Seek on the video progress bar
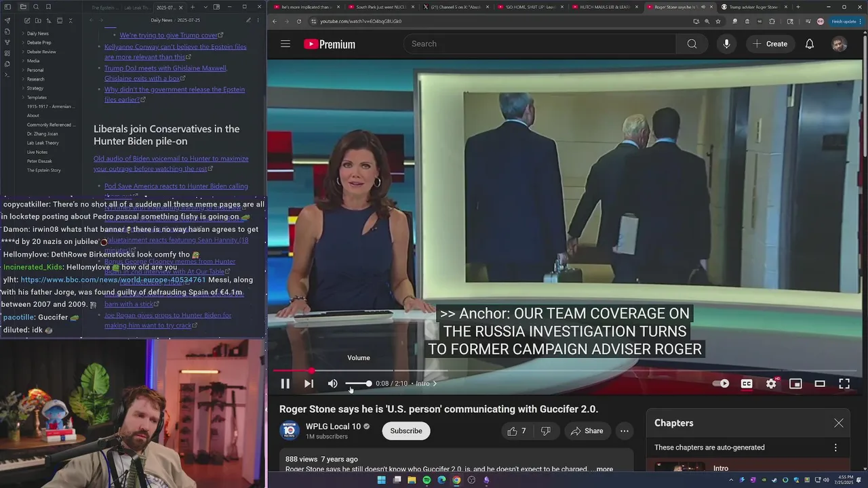Screen dimensions: 868x488 tap(564, 371)
